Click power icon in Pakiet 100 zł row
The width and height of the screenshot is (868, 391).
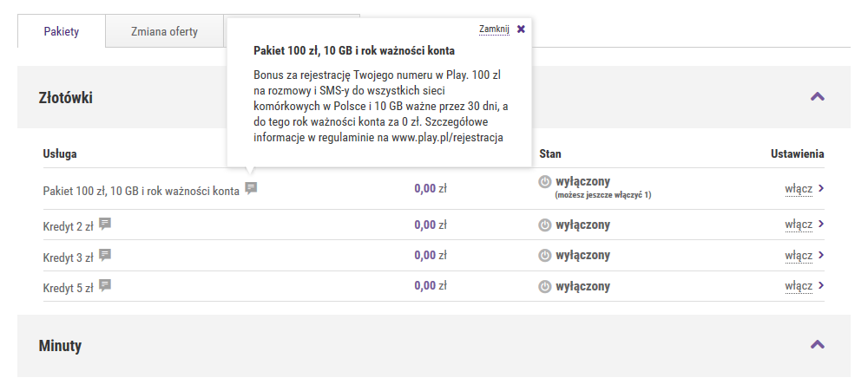545,182
